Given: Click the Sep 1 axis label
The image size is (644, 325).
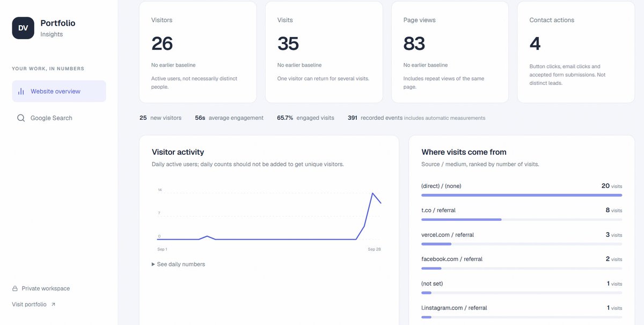Looking at the screenshot, I should tap(162, 249).
